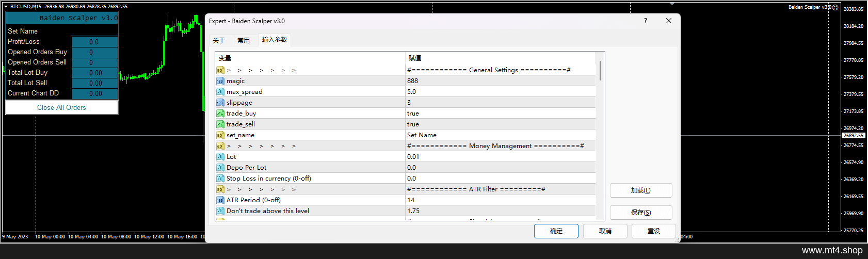The image size is (868, 259).
Task: Click Total Lot Buy label on chart panel
Action: click(x=28, y=73)
